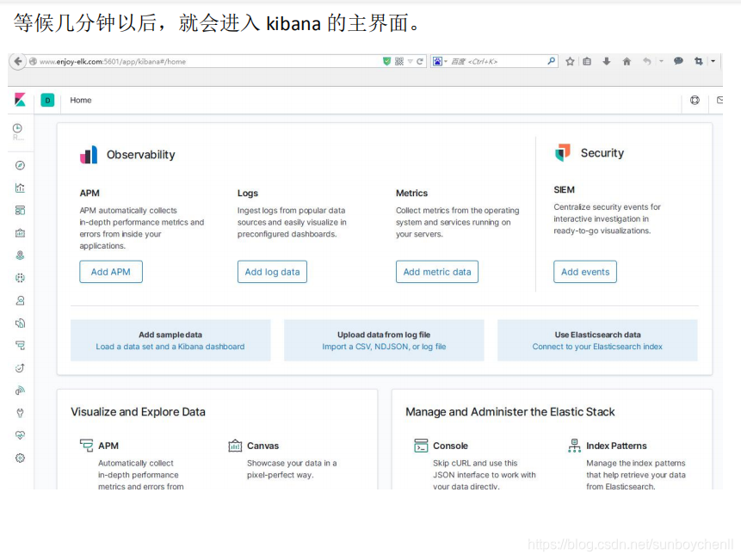Open Logs icon in sidebar
The height and width of the screenshot is (560, 741).
[20, 323]
